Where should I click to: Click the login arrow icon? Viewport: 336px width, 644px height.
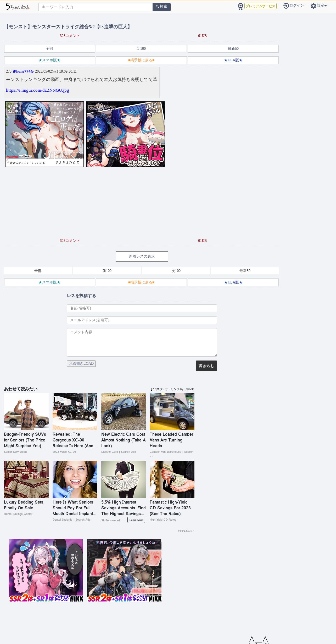point(286,6)
